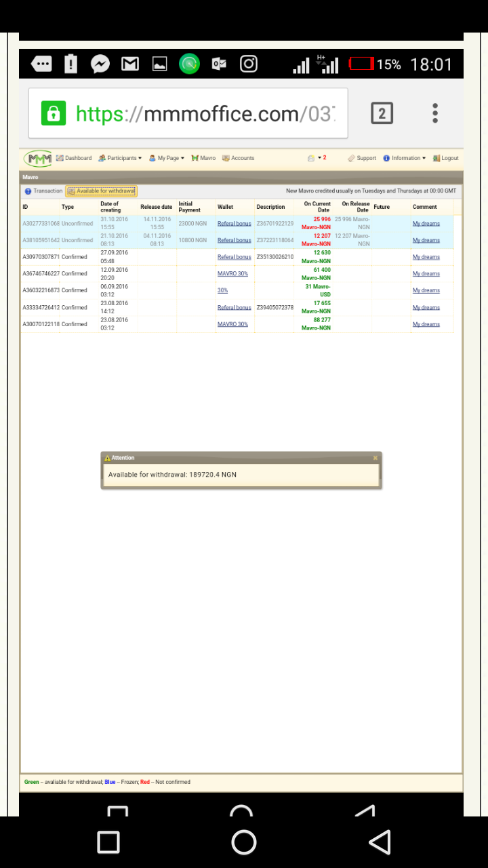Click the green secure padlock icon
The width and height of the screenshot is (488, 868).
click(54, 113)
